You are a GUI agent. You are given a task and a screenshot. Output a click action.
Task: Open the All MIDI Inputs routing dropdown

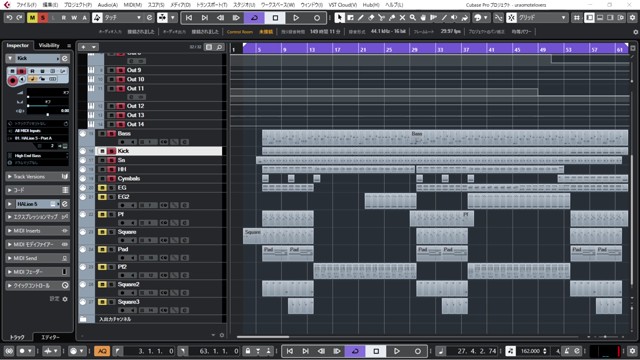coord(37,131)
